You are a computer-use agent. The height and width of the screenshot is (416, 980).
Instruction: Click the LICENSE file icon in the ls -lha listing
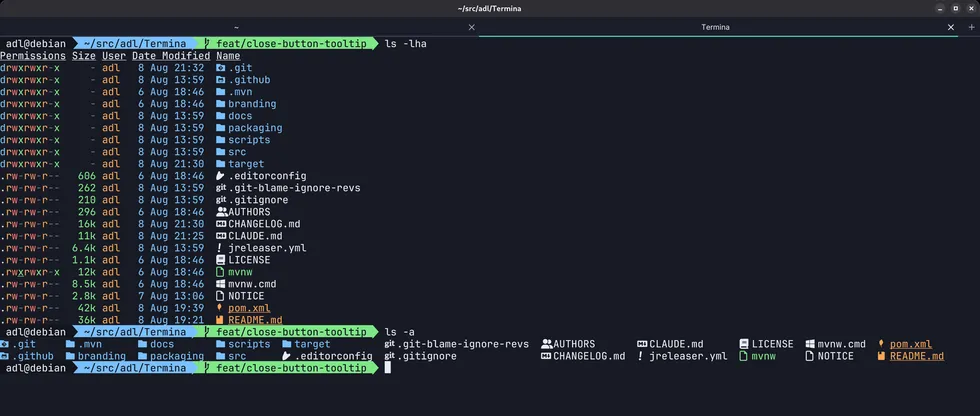point(220,260)
